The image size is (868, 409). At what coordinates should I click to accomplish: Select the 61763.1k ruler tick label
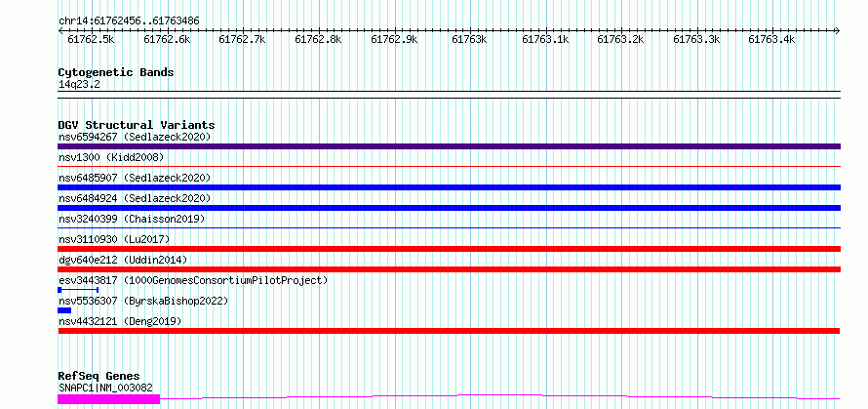545,39
